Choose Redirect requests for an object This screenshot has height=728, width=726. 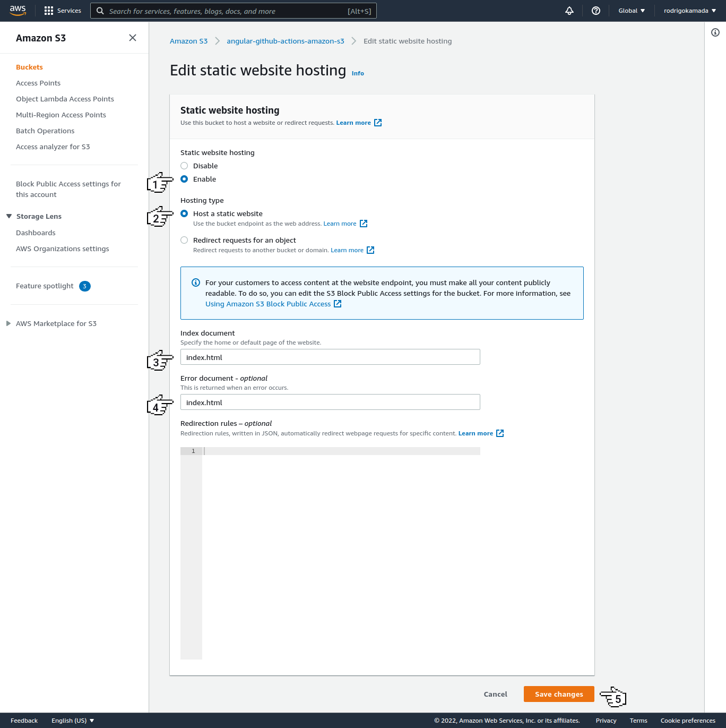184,240
